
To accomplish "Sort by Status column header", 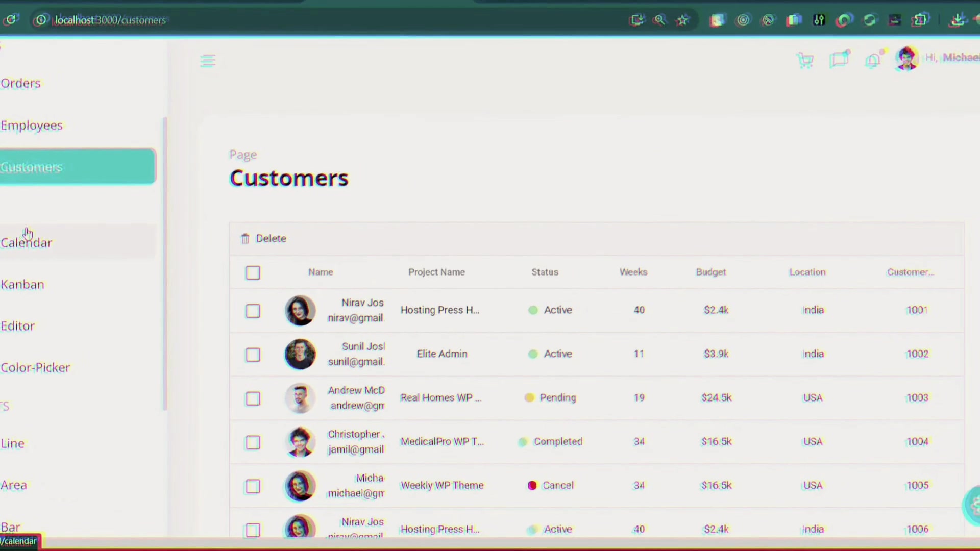I will pos(545,272).
